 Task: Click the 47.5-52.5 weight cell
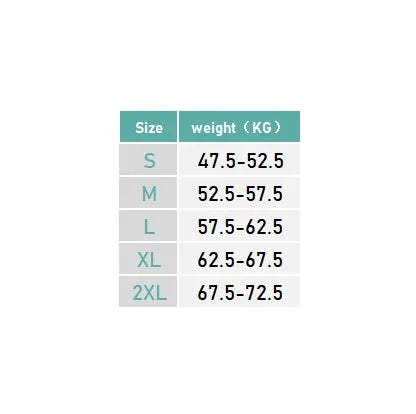pyautogui.click(x=239, y=160)
